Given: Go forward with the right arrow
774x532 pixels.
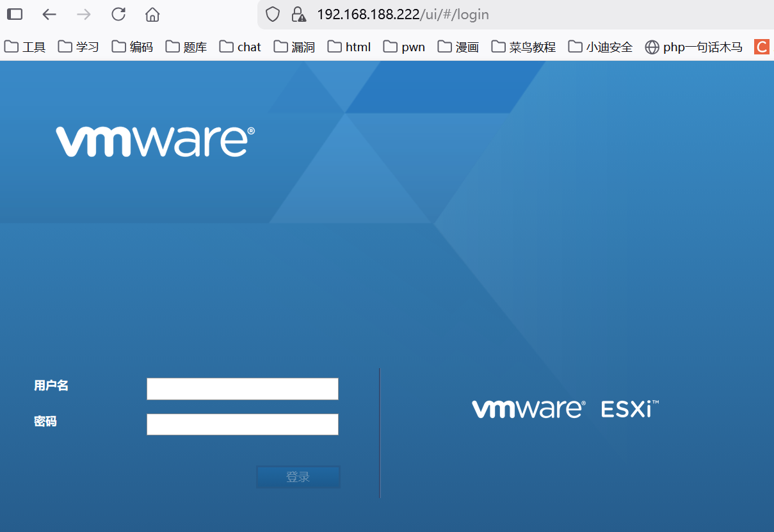Looking at the screenshot, I should point(84,14).
